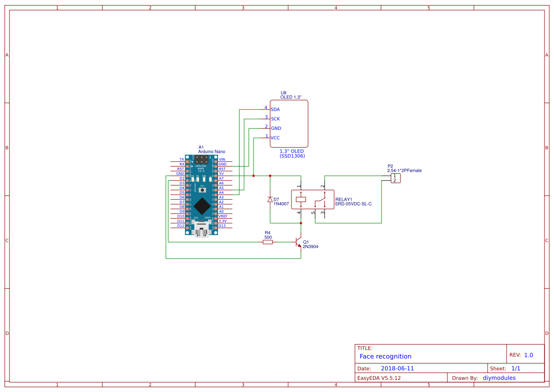Screen dimensions: 554x392
Task: Click the R4 500 ohm resistor symbol
Action: [x=268, y=242]
